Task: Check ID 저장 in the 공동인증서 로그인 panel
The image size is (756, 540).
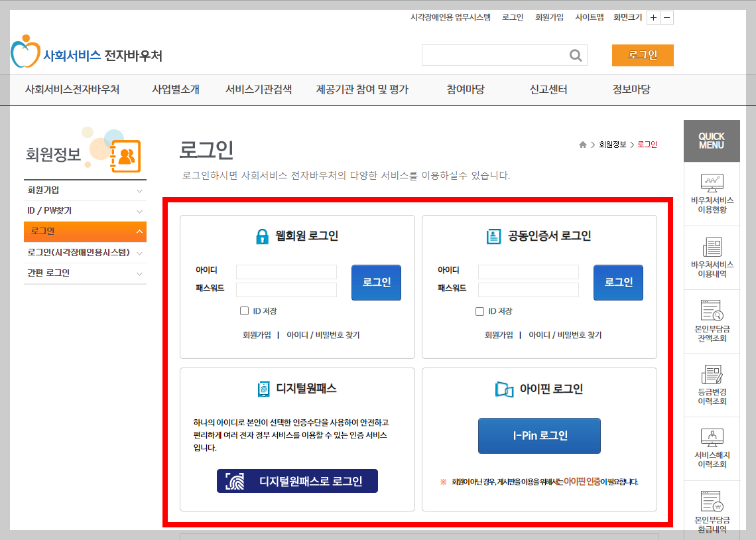Action: pyautogui.click(x=479, y=310)
